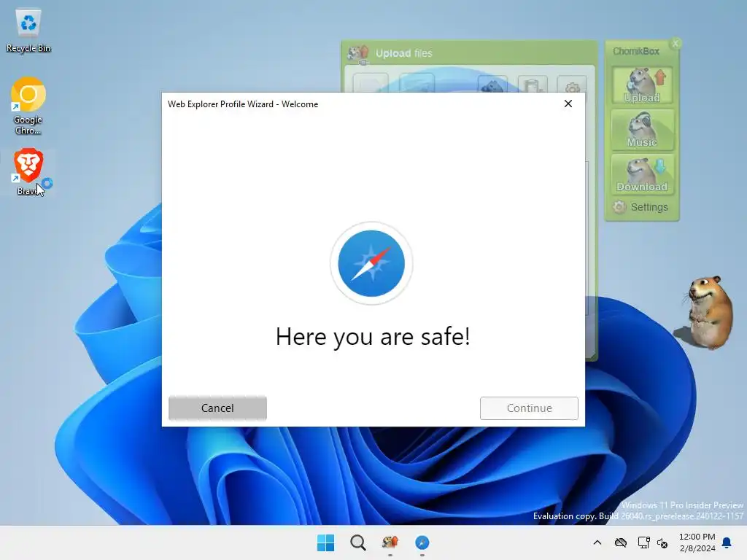Viewport: 747px width, 560px height.
Task: Click the network tray icon
Action: [643, 542]
